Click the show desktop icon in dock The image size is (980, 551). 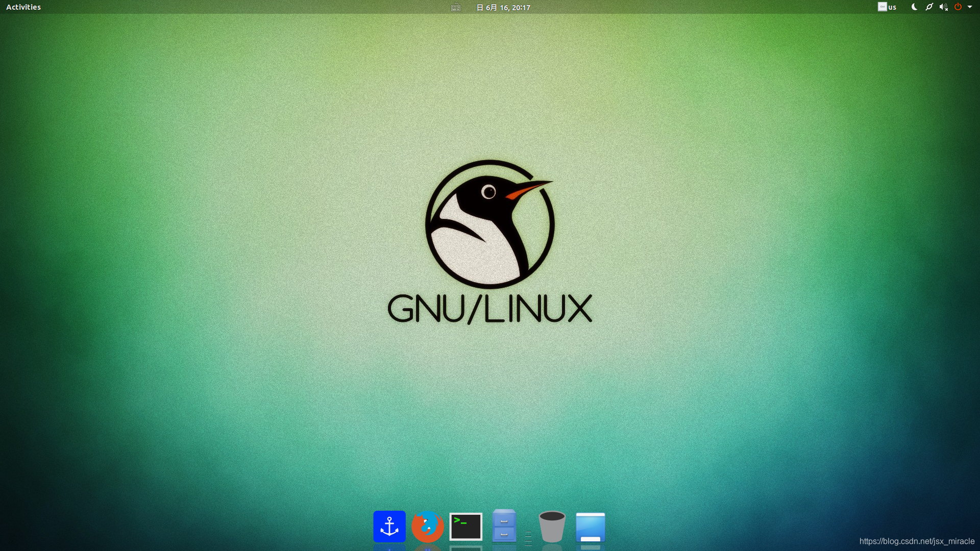click(x=590, y=527)
